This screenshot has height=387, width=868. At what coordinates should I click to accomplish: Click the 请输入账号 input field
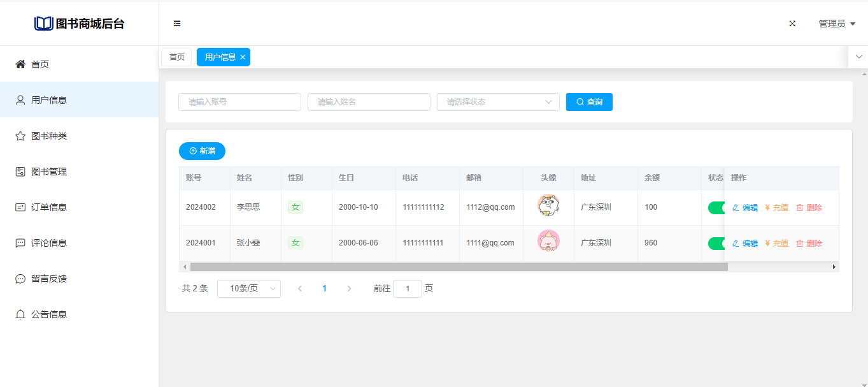tap(239, 102)
